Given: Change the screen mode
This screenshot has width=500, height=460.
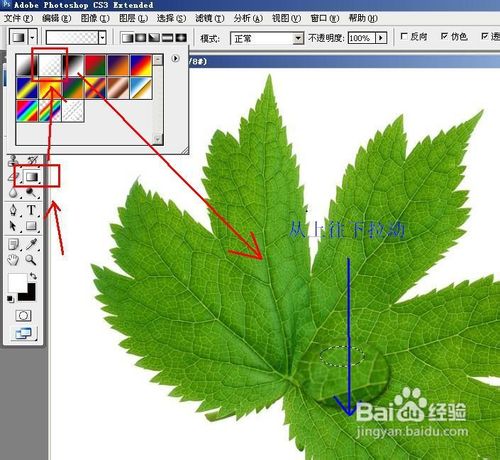Looking at the screenshot, I should pos(23,333).
